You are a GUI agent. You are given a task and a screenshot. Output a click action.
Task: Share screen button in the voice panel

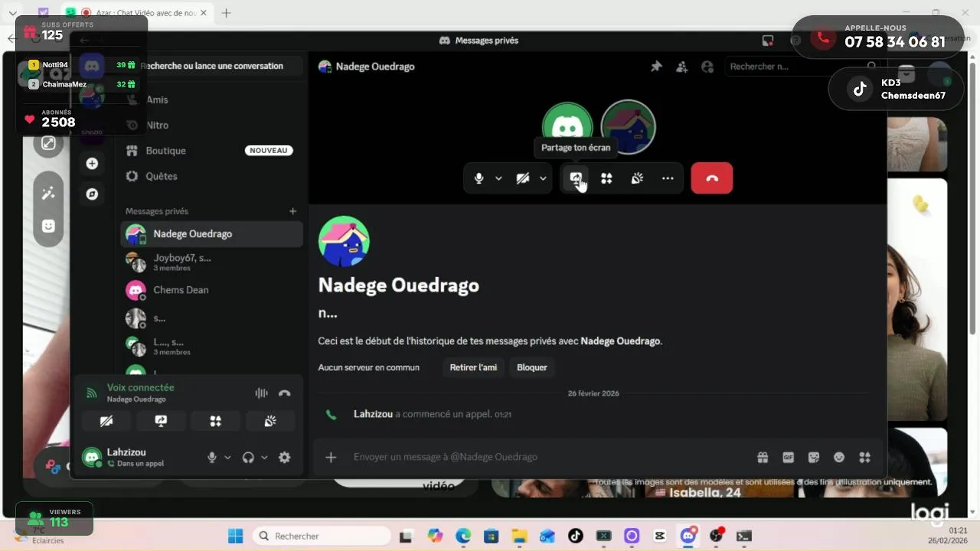(x=161, y=421)
